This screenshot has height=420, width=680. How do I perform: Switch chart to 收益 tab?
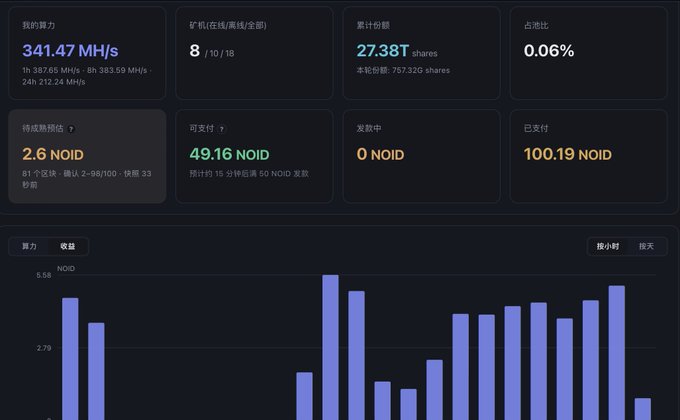click(68, 246)
